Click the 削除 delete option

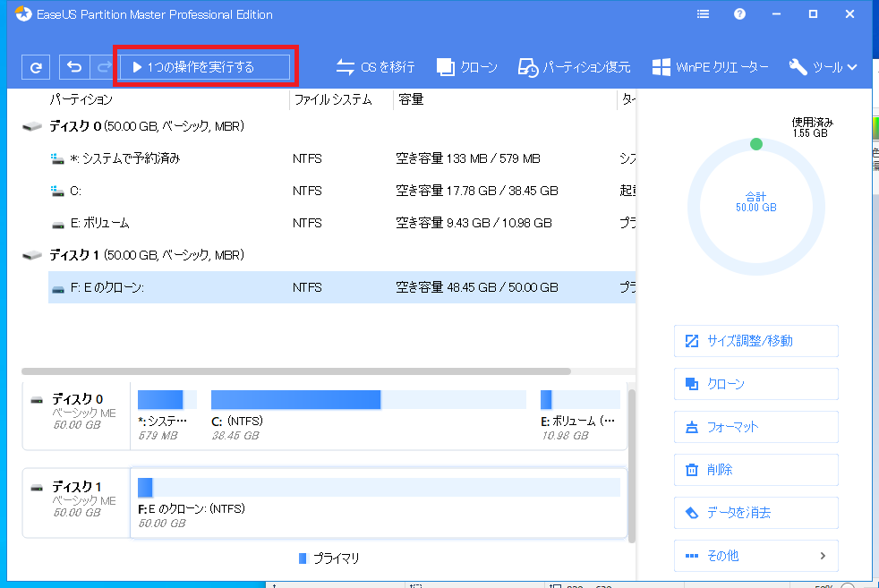click(755, 469)
